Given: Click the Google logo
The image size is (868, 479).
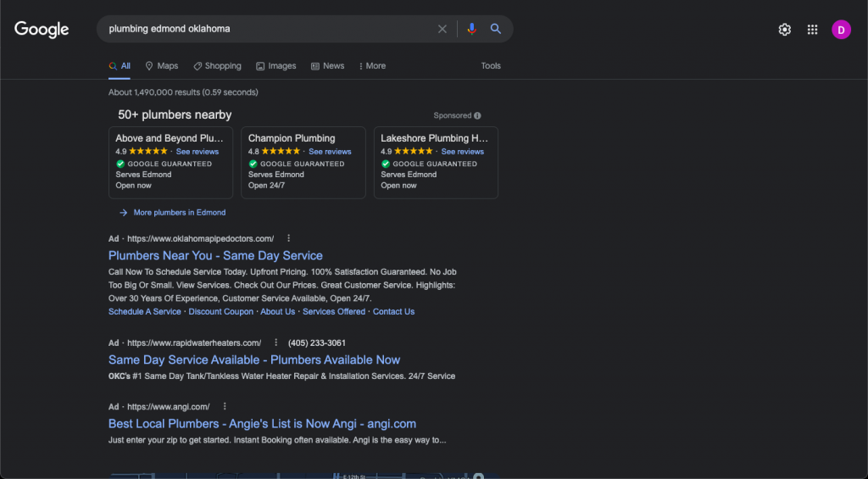Looking at the screenshot, I should click(x=42, y=29).
